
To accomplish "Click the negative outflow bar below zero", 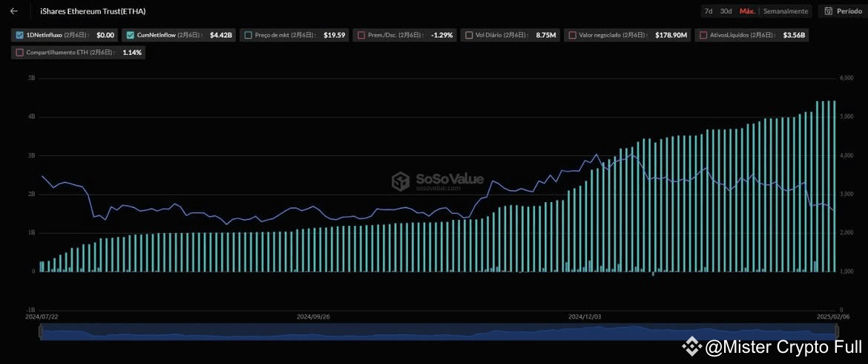I will pyautogui.click(x=653, y=273).
